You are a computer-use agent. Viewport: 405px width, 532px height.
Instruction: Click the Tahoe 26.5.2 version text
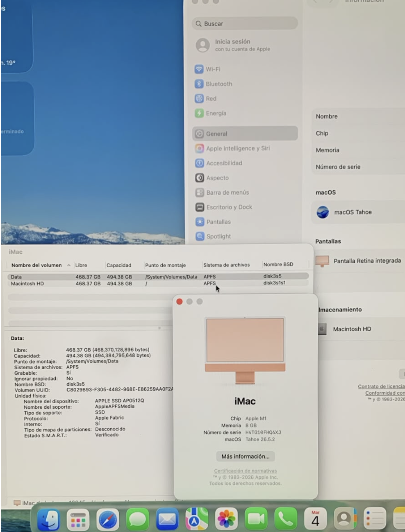(x=260, y=439)
